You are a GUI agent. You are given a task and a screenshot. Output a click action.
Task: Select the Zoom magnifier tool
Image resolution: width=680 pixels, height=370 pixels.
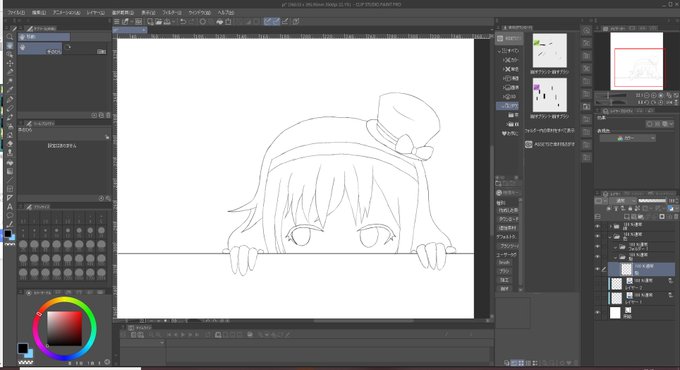click(x=10, y=37)
